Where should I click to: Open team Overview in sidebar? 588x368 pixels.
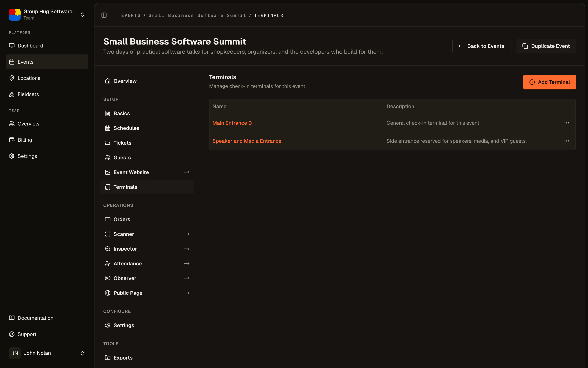[x=47, y=124]
